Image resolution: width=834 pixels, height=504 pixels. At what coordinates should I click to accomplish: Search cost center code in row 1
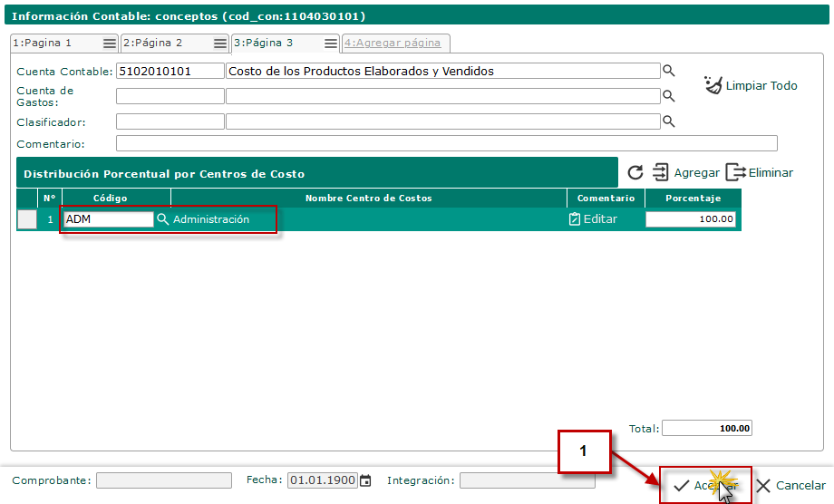(163, 219)
